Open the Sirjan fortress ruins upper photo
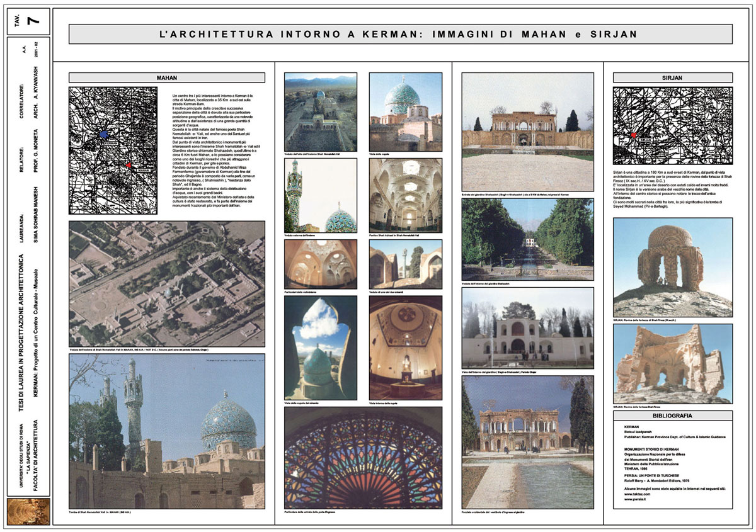Viewport: 756px width, 532px height. point(672,267)
